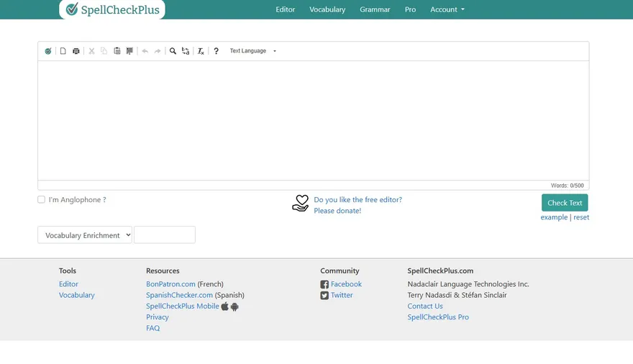
Task: Click the paste clipboard icon
Action: pyautogui.click(x=117, y=51)
